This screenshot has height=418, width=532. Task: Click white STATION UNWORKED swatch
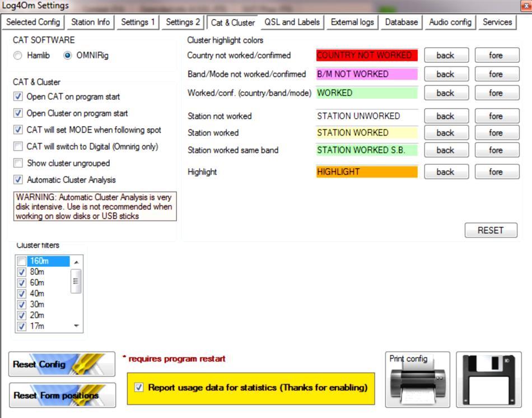pyautogui.click(x=367, y=116)
